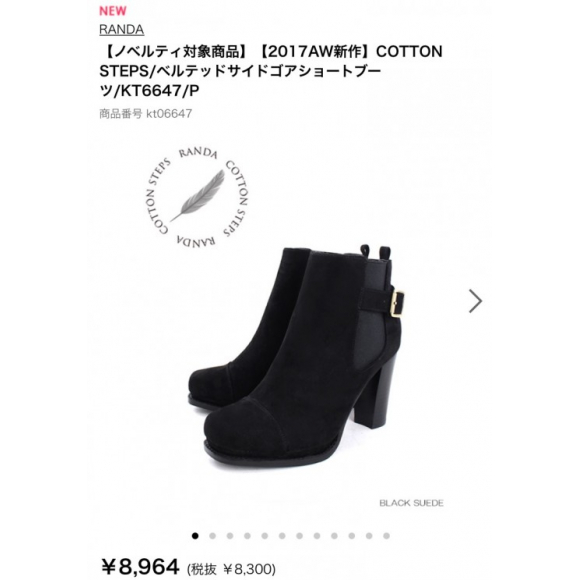
Task: Choose the ninth carousel indicator dot
Action: click(334, 536)
